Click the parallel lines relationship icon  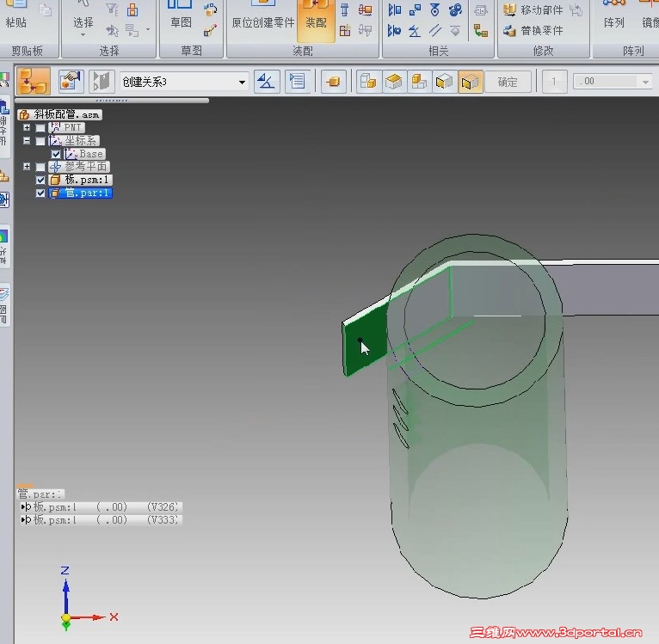(x=434, y=30)
